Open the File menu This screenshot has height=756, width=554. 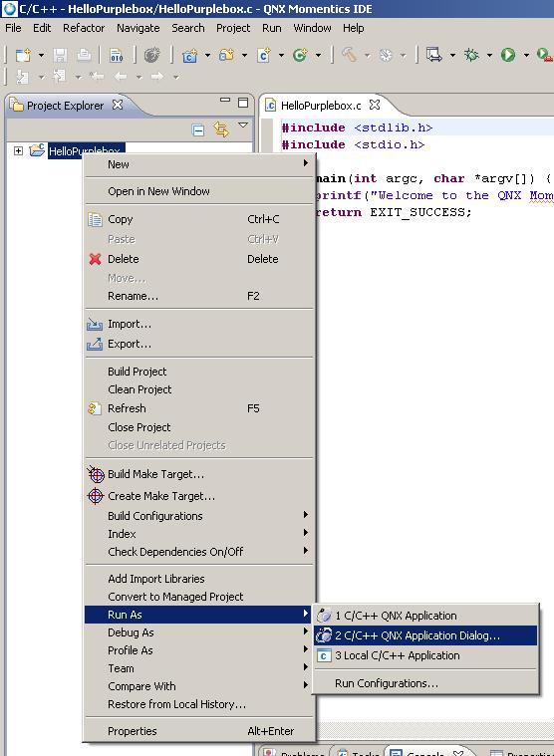13,28
